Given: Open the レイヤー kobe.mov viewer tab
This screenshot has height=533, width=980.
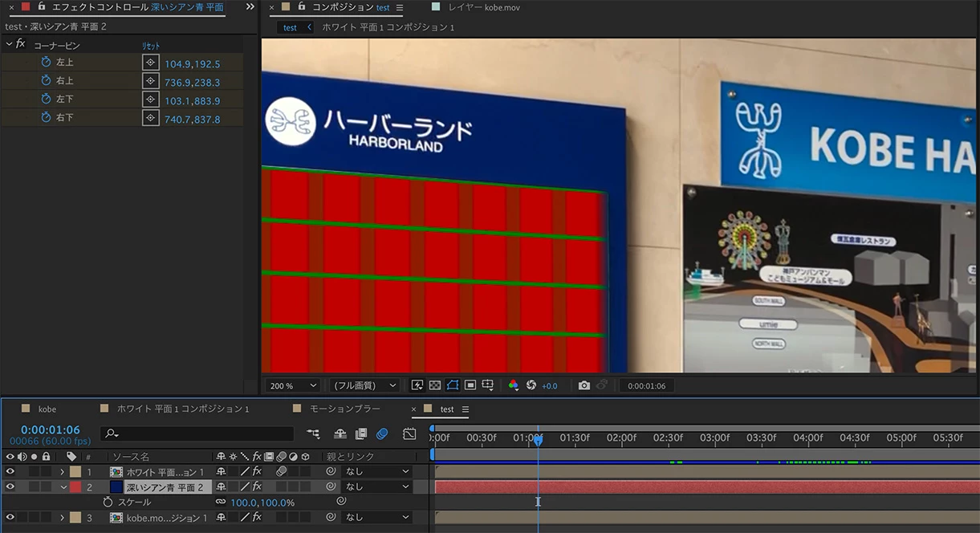Looking at the screenshot, I should click(484, 7).
